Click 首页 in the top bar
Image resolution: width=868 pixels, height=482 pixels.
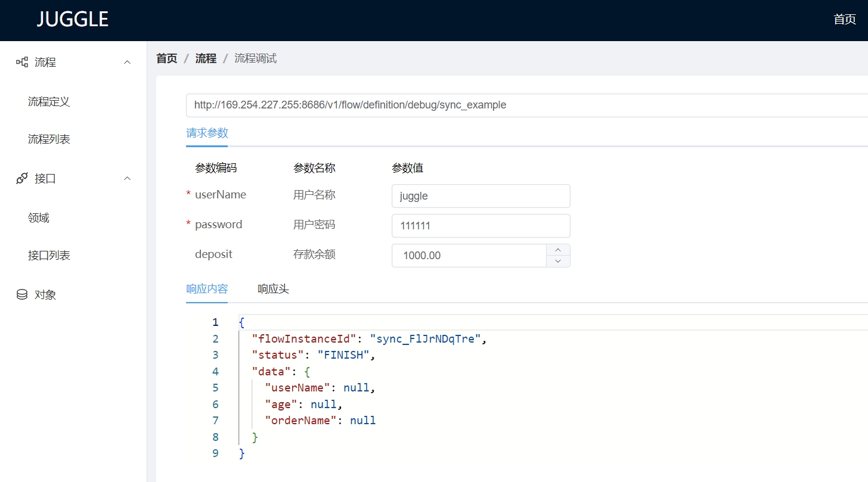click(845, 20)
